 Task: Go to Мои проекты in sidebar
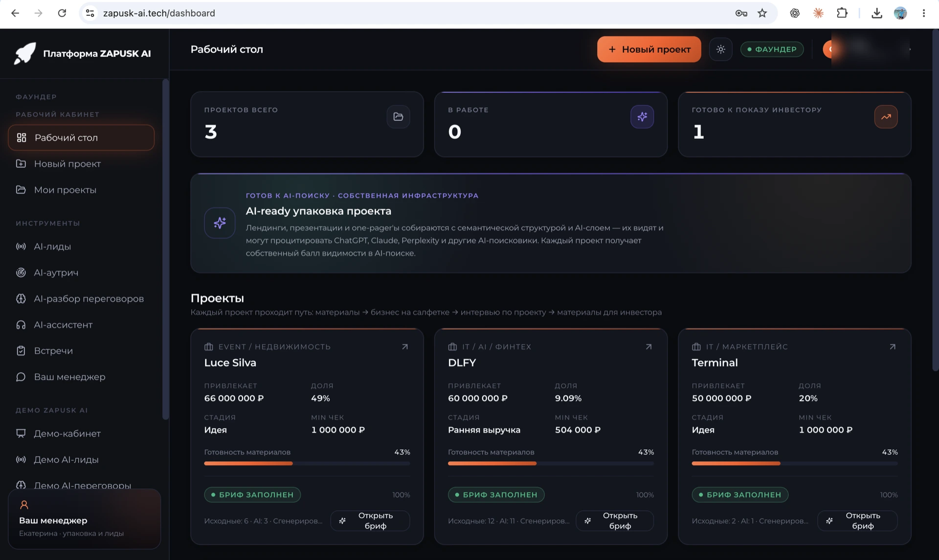pos(81,190)
